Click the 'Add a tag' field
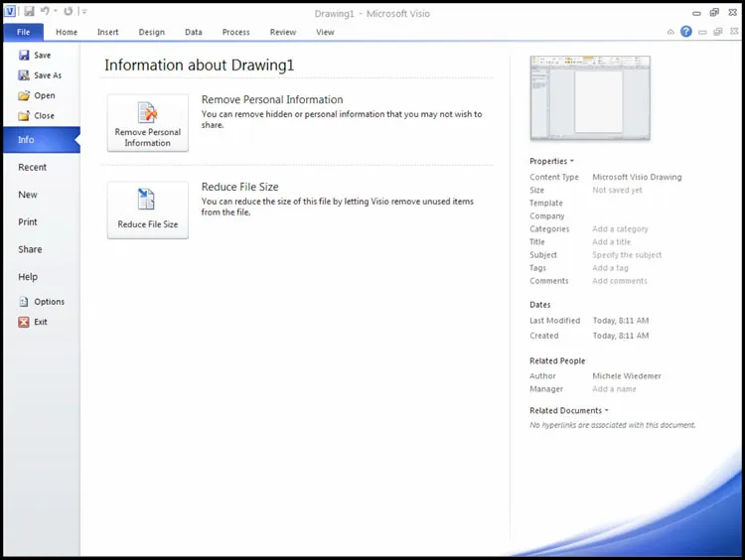Screen dimensions: 745x560 (x=610, y=268)
